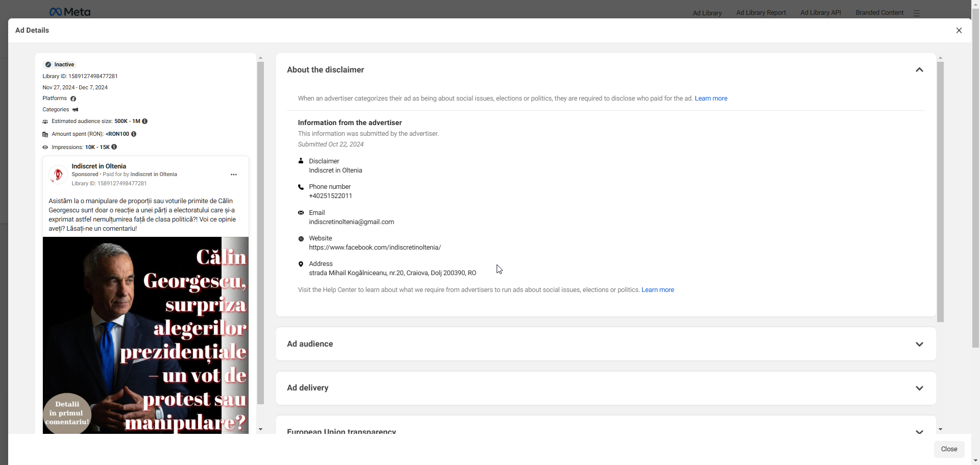Expand the Ad delivery section
This screenshot has width=980, height=465.
coord(919,388)
